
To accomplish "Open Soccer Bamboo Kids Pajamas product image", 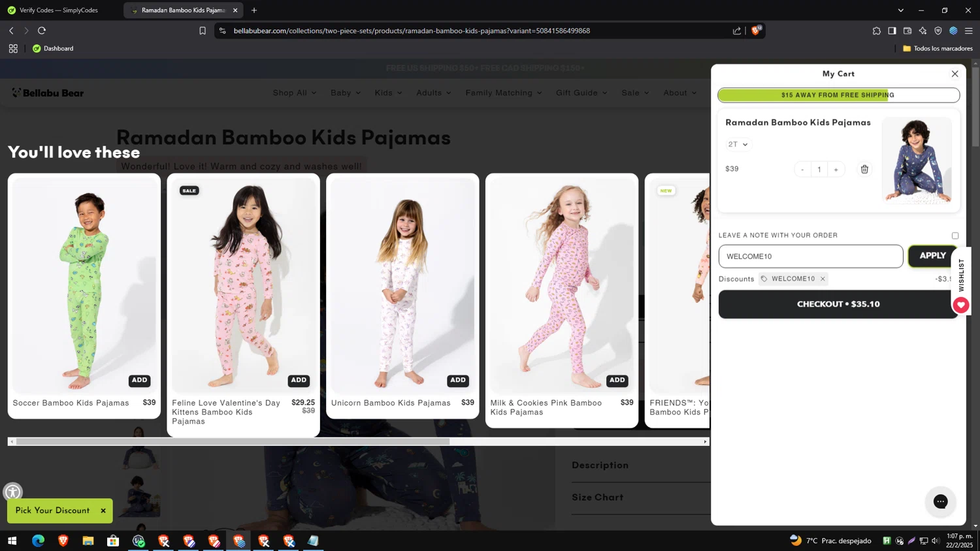I will [x=84, y=285].
